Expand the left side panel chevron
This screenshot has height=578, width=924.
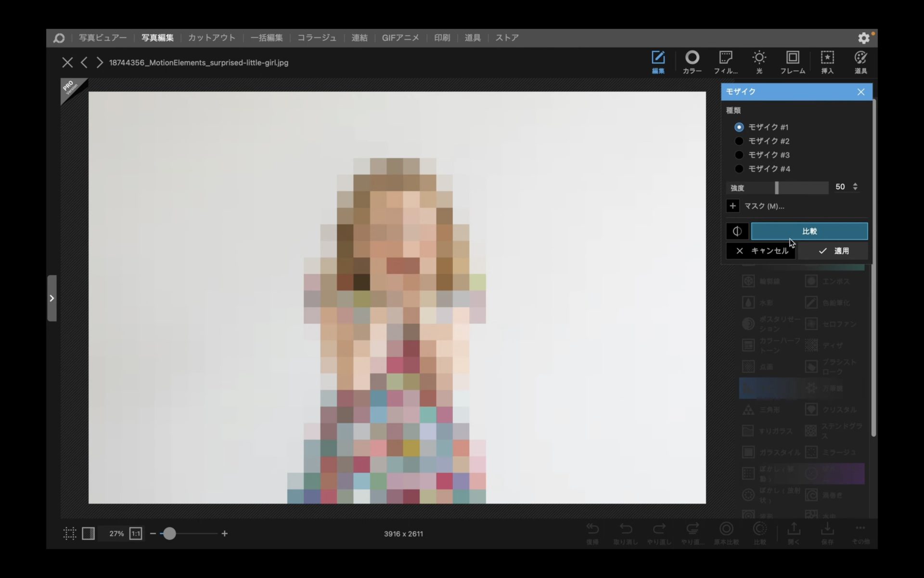[52, 298]
